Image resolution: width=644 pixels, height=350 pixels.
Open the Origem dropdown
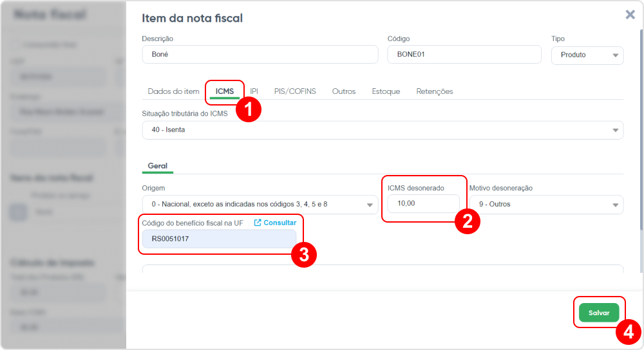point(260,205)
